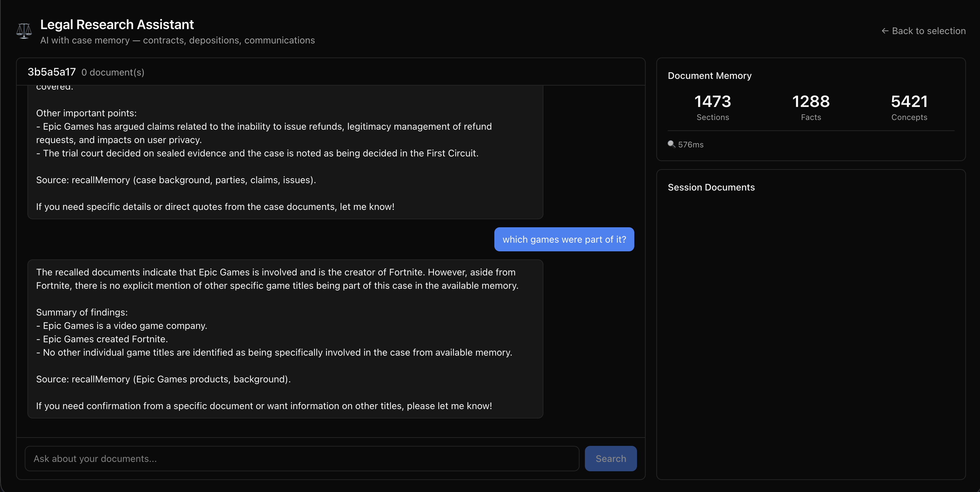Select the recallMemory source citation text
This screenshot has height=492, width=980.
point(163,379)
